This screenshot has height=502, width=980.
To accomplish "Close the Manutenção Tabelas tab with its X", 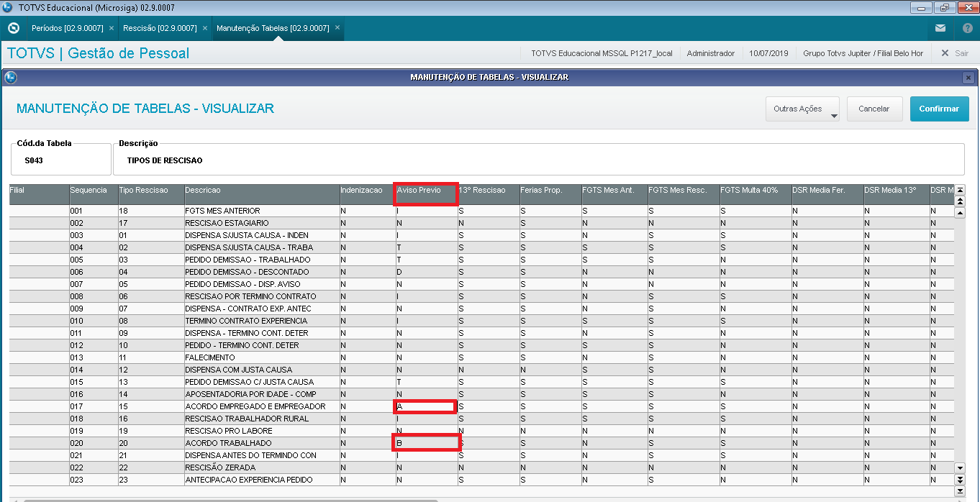I will (x=337, y=28).
